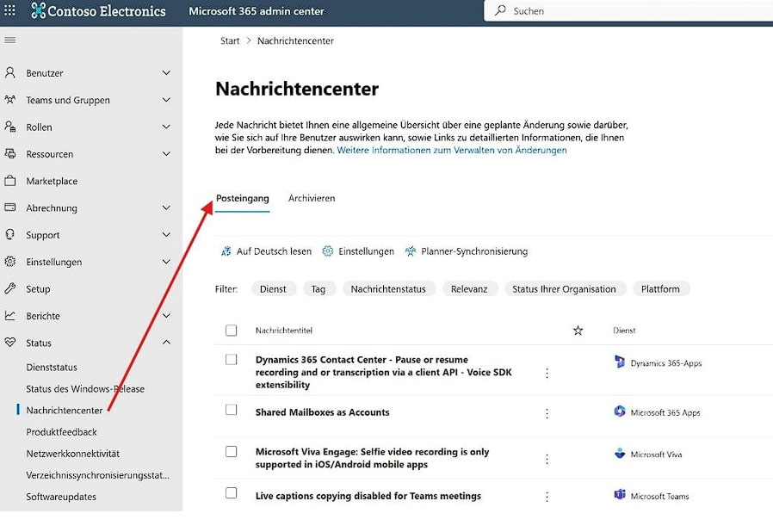Click the Marketplace bag icon
This screenshot has width=773, height=532.
pyautogui.click(x=9, y=181)
